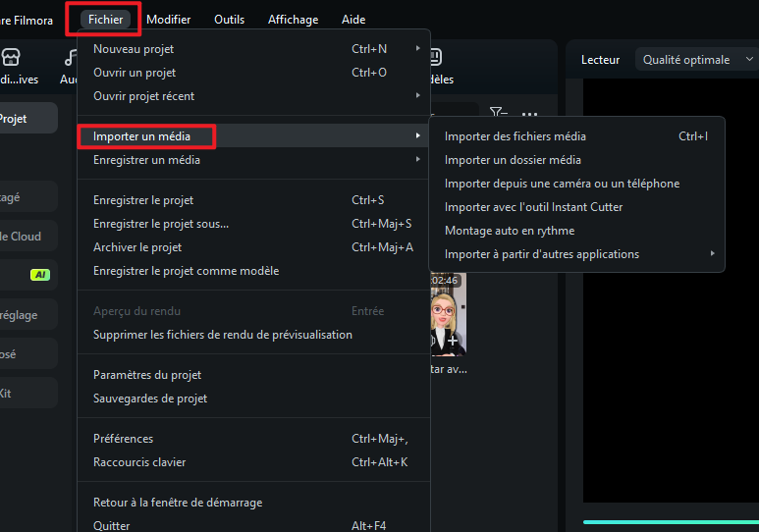Select Archiver le projet
Viewport: 759px width, 532px height.
(x=253, y=247)
